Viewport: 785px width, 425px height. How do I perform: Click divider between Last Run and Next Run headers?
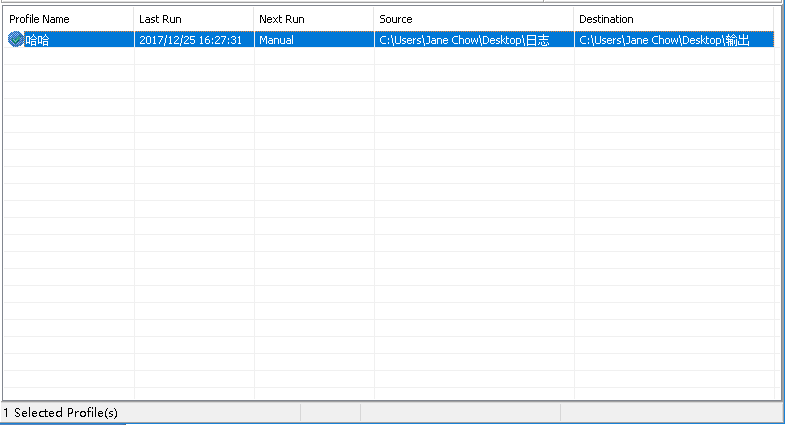tap(254, 19)
